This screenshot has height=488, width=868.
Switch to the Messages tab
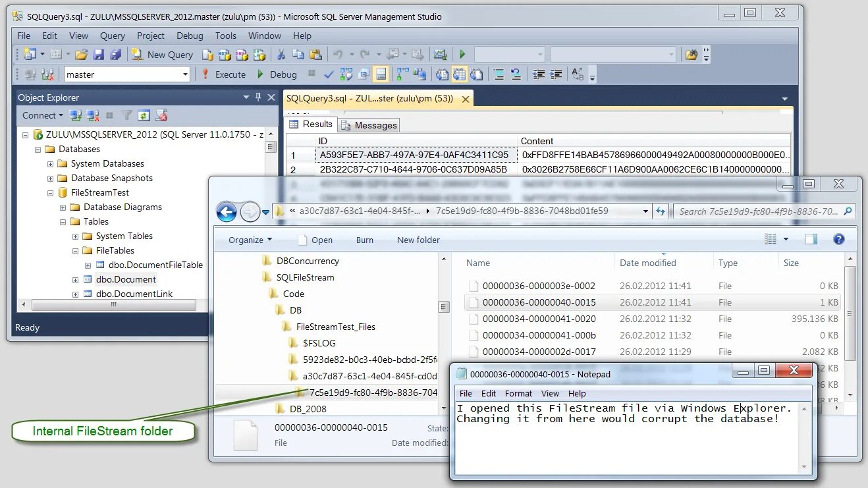point(369,125)
